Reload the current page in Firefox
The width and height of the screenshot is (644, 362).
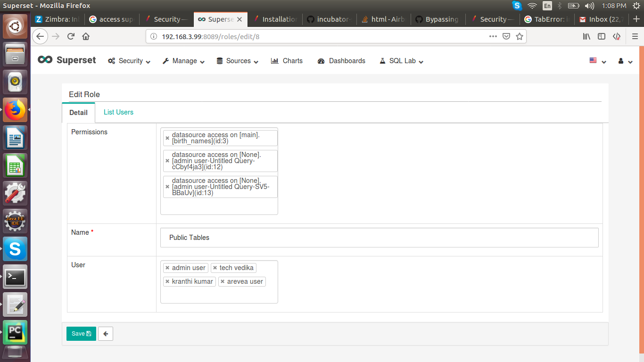click(70, 36)
